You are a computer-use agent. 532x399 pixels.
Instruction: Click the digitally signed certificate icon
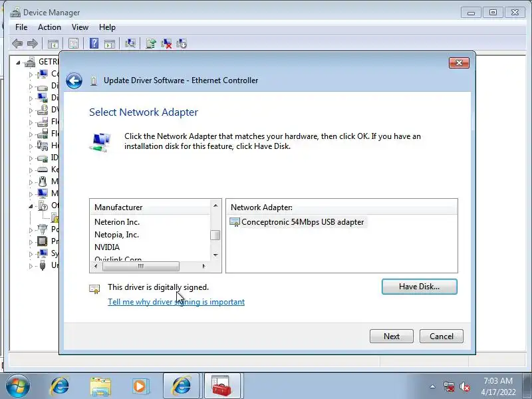pyautogui.click(x=94, y=289)
